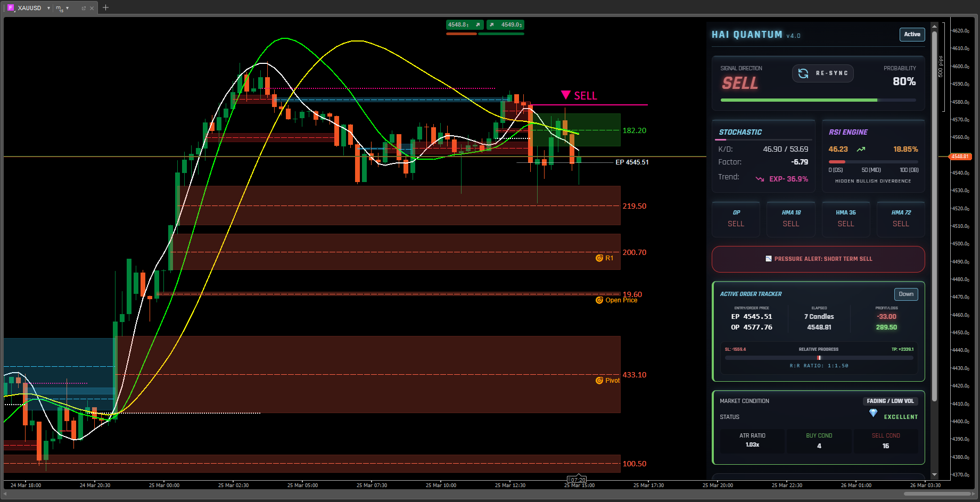Toggle the Down button in order tracker
The height and width of the screenshot is (502, 980).
click(x=905, y=294)
